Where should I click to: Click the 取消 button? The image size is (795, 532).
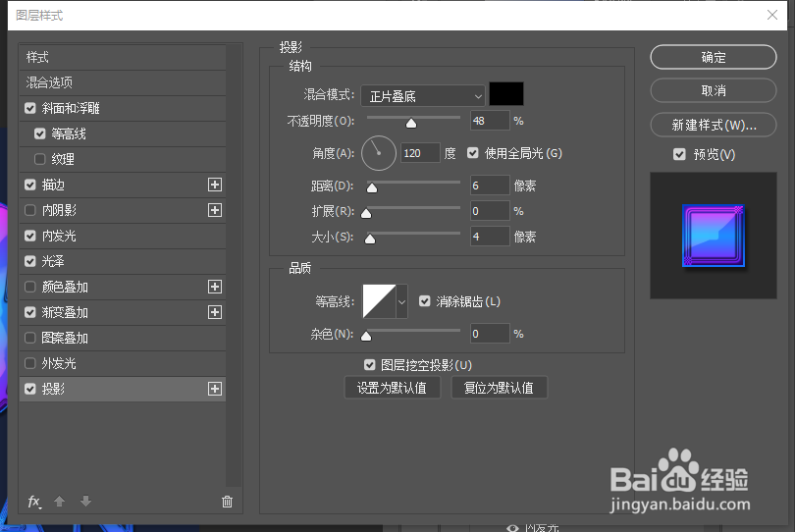coord(714,90)
